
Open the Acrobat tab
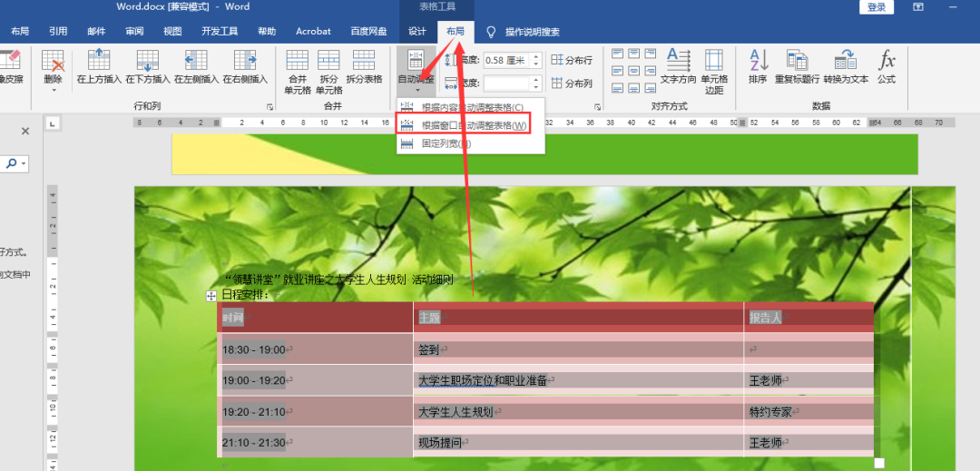point(313,31)
